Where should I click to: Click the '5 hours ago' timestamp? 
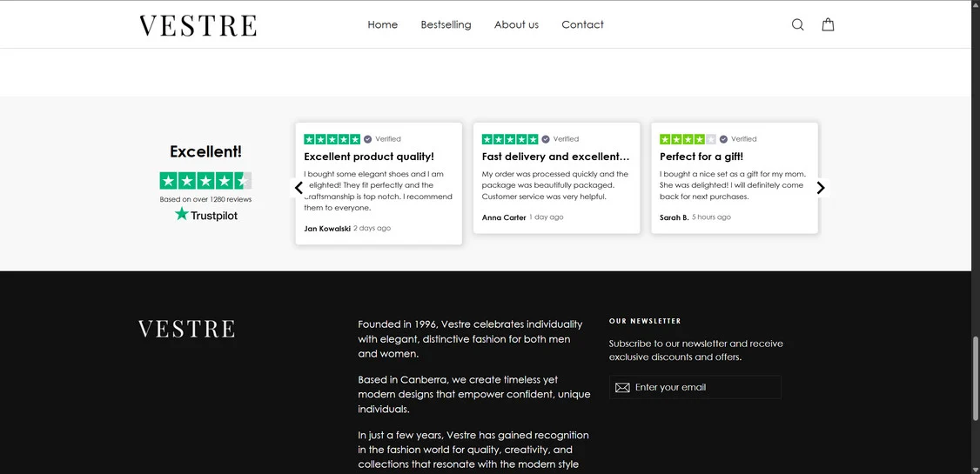click(x=711, y=217)
